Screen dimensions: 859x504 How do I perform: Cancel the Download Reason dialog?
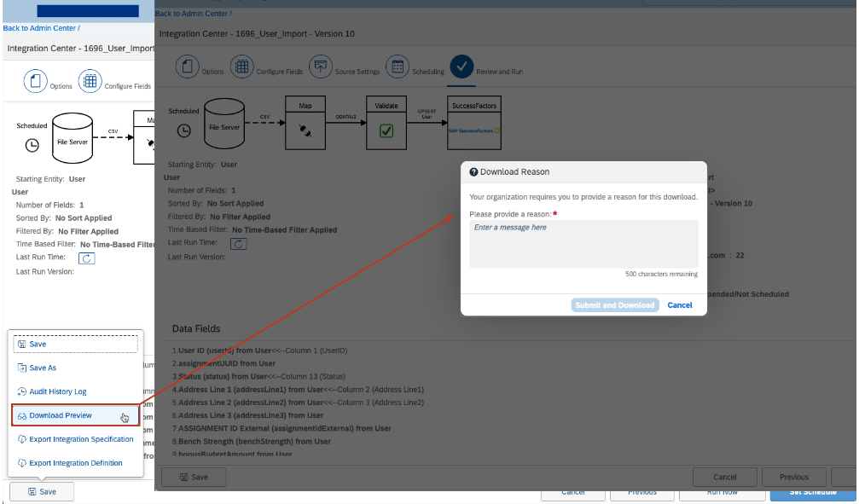(679, 305)
